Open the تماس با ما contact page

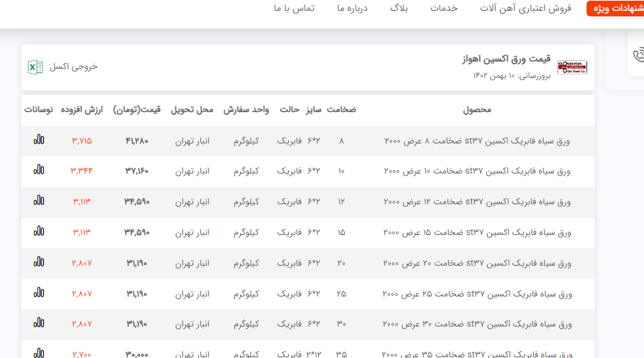tap(294, 9)
